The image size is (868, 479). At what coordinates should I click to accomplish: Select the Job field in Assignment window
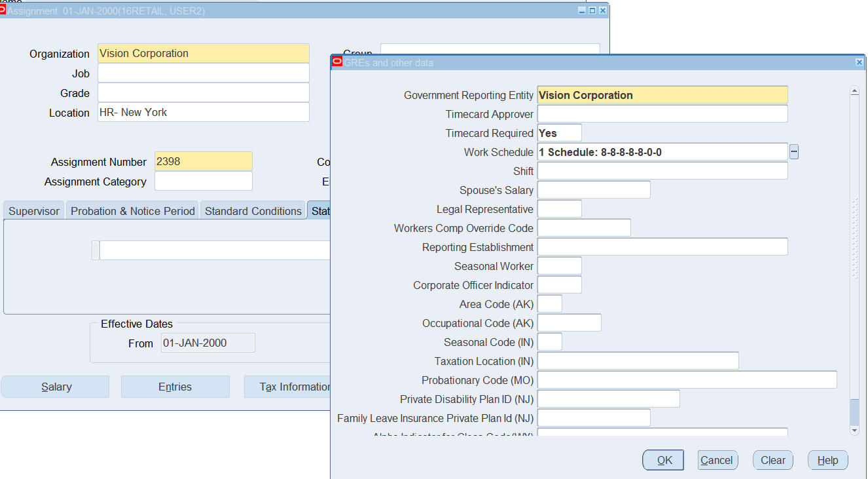[x=203, y=73]
